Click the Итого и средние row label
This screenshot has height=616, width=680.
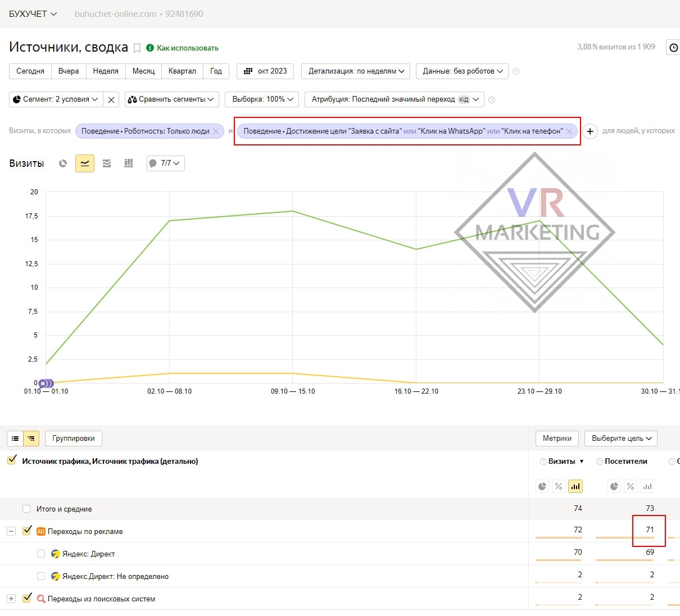(64, 509)
